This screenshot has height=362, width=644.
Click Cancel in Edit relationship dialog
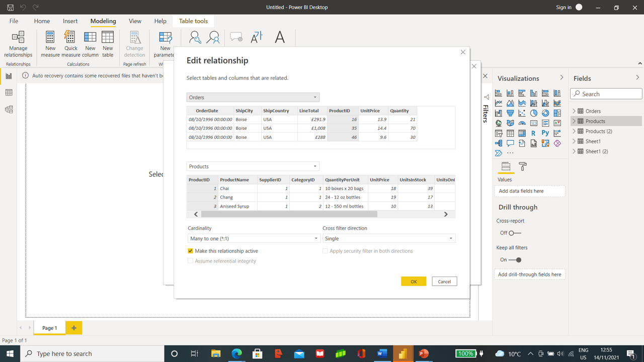[x=444, y=282]
